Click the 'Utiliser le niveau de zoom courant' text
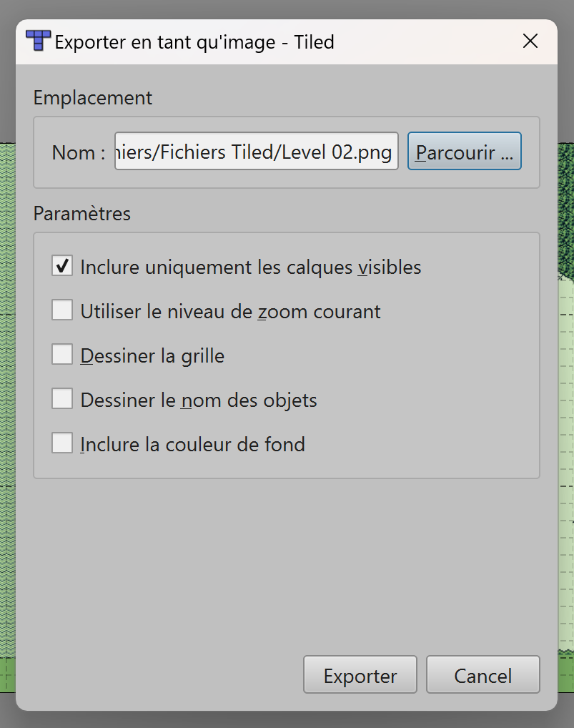This screenshot has width=574, height=728. [230, 312]
